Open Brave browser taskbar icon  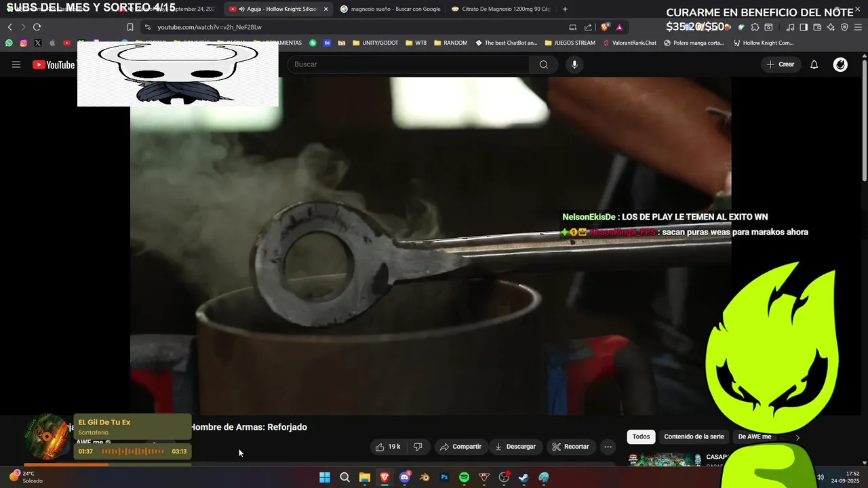[x=384, y=477]
